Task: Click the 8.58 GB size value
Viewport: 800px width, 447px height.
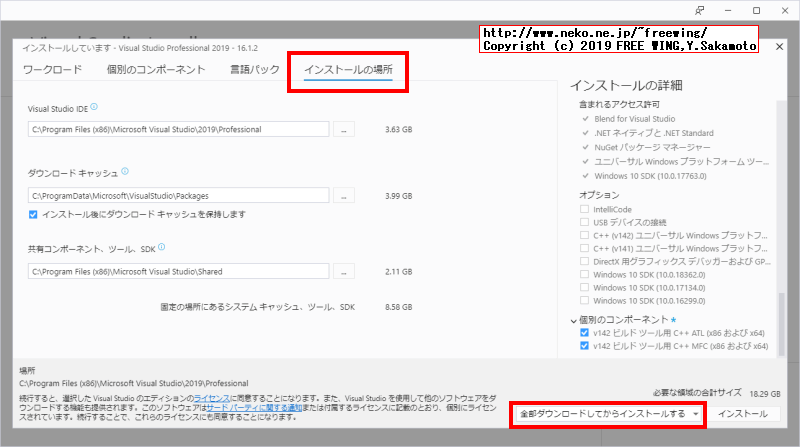Action: (398, 307)
